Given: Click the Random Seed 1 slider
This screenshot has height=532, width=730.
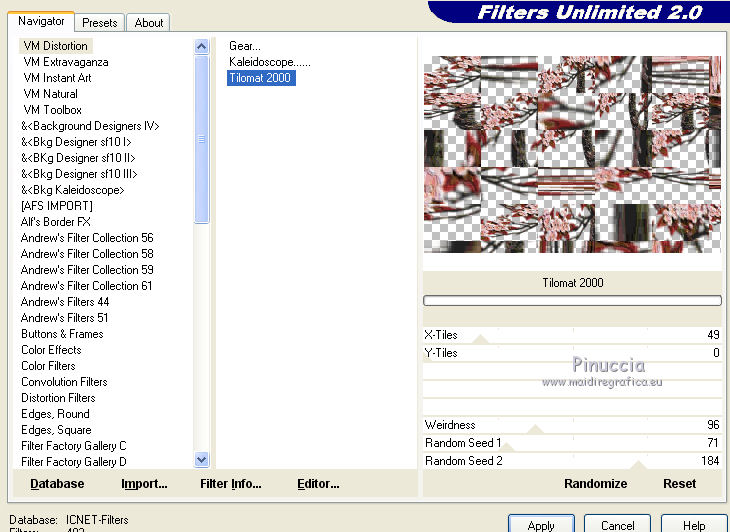Looking at the screenshot, I should [x=572, y=443].
